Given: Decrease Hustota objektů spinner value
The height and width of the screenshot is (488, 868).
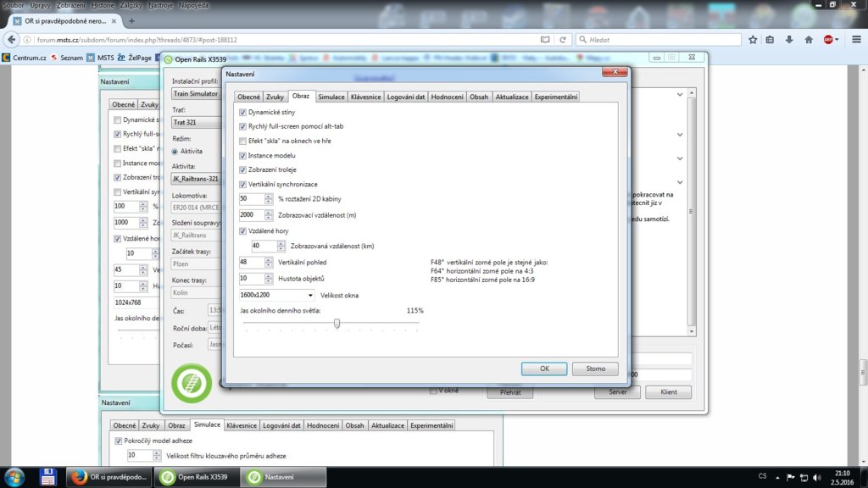Looking at the screenshot, I should click(x=269, y=281).
